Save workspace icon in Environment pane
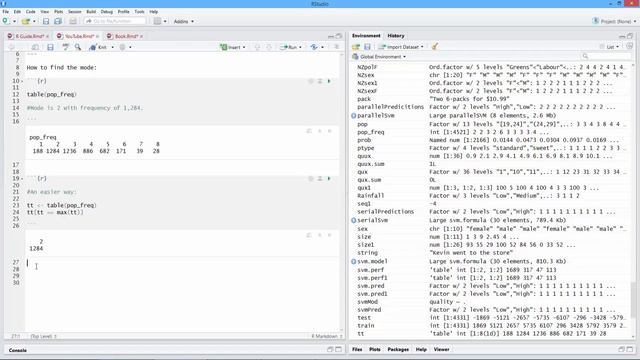 click(367, 47)
